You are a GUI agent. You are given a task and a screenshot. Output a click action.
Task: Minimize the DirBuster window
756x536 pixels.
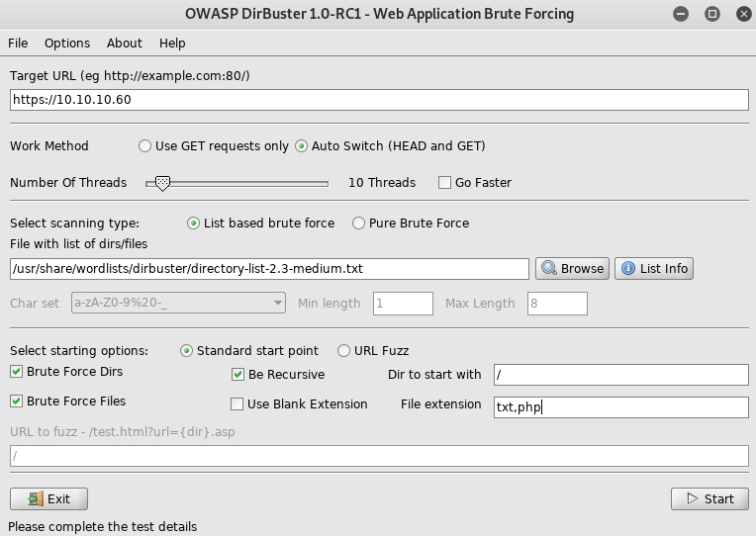point(681,14)
